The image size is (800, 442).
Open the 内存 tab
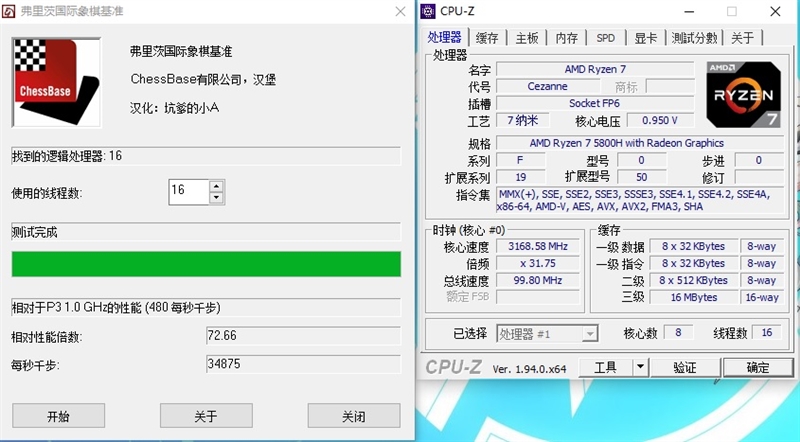pyautogui.click(x=566, y=38)
